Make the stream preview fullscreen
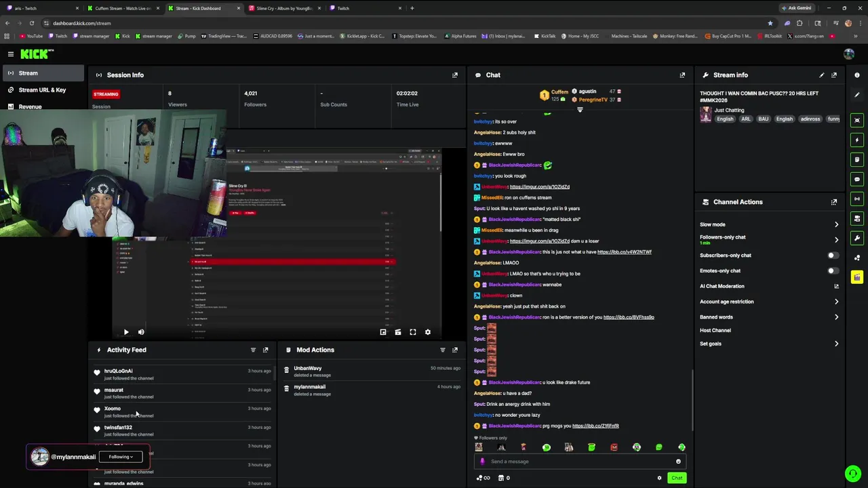The width and height of the screenshot is (868, 488). coord(413,332)
